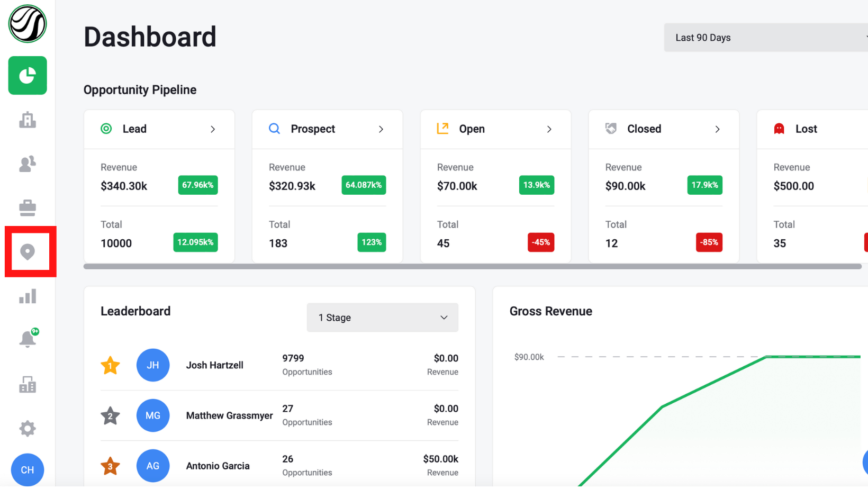Screen dimensions: 868x489
Task: Click the green target icon beside Lead
Action: click(x=106, y=129)
